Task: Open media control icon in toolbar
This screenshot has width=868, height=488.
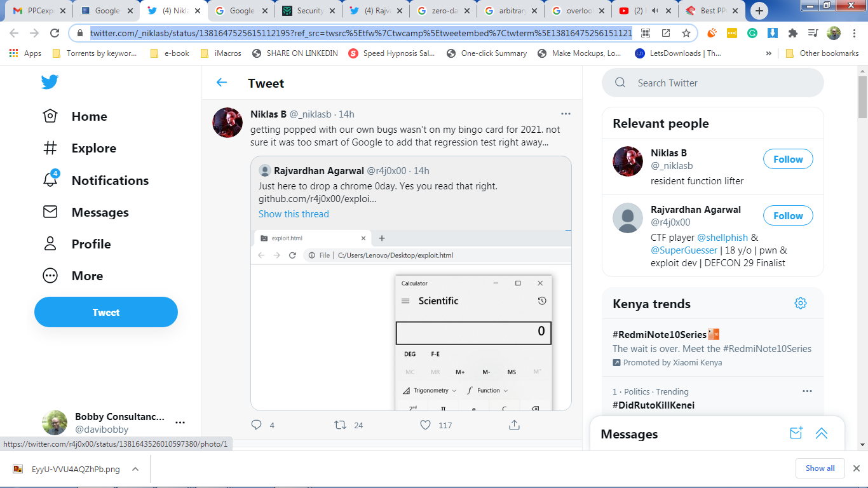Action: click(x=813, y=33)
